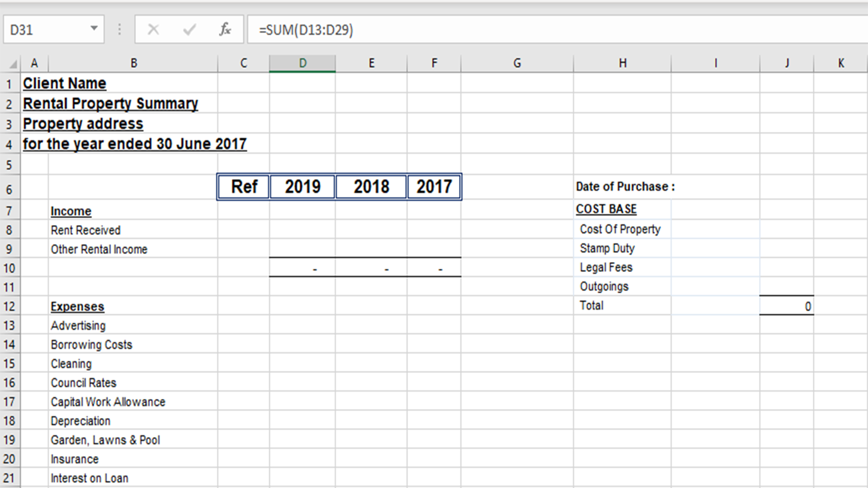Click the 'Property address' cell

pos(83,124)
